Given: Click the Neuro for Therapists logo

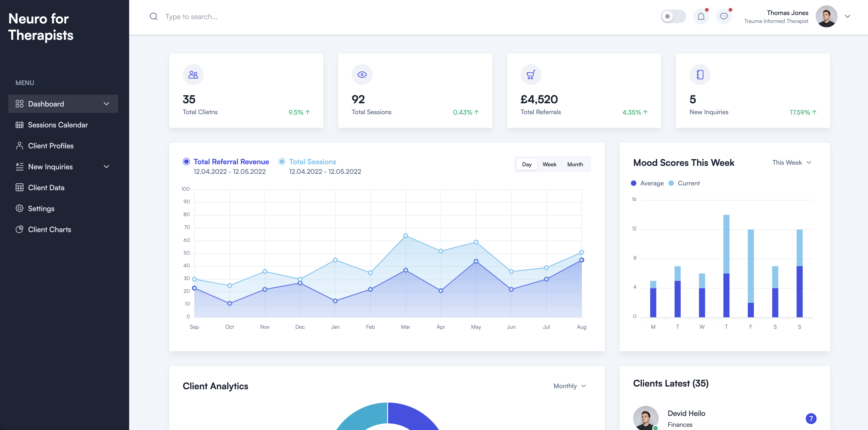Looking at the screenshot, I should coord(40,27).
